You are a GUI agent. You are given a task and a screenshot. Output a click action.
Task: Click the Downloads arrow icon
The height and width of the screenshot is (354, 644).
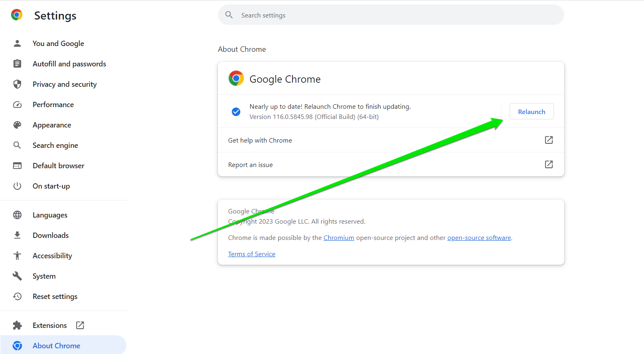click(x=17, y=235)
